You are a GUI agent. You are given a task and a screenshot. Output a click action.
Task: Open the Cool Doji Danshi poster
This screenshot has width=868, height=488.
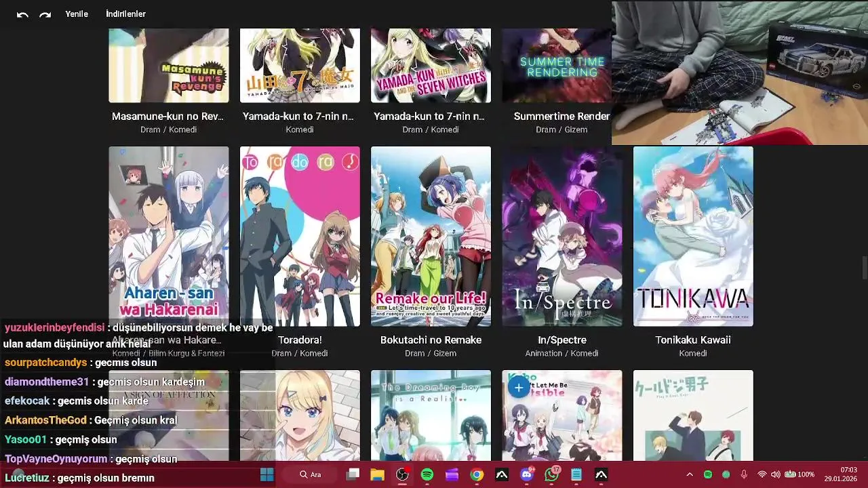coord(693,415)
